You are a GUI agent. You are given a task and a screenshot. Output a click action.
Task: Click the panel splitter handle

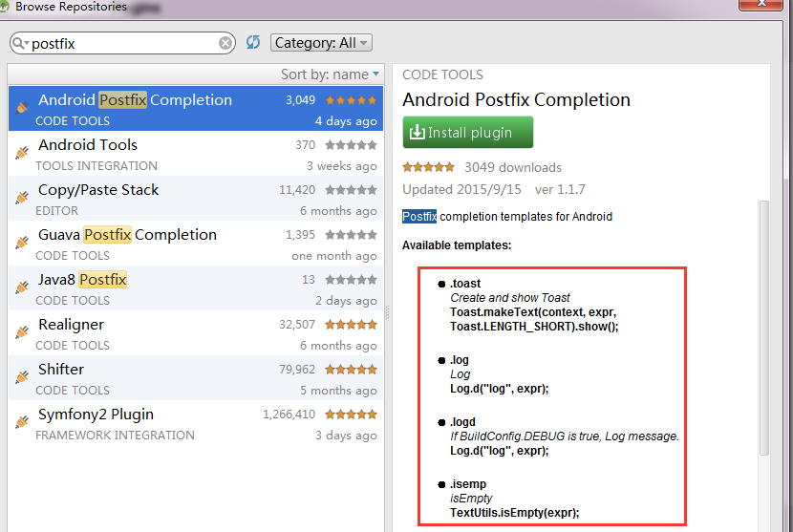[388, 312]
